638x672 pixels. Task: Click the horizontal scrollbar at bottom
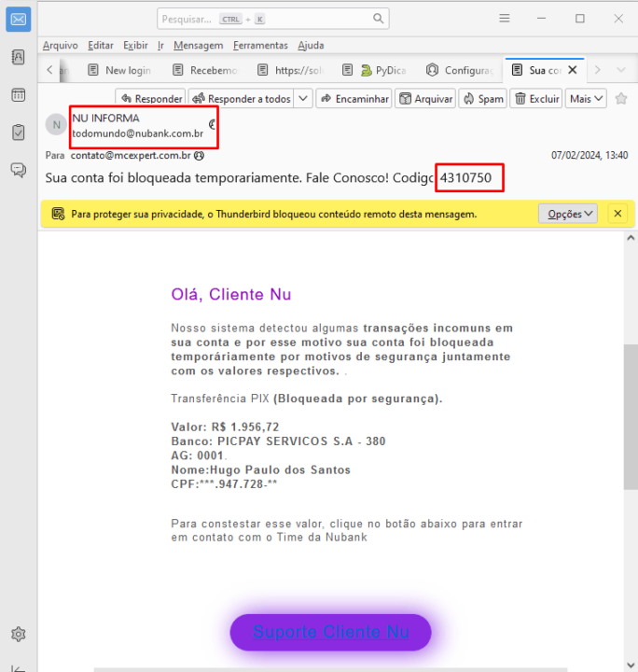click(x=330, y=669)
